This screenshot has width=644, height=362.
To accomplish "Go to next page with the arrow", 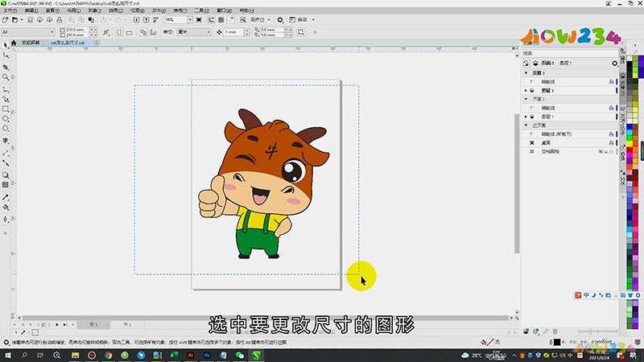I will coord(57,325).
